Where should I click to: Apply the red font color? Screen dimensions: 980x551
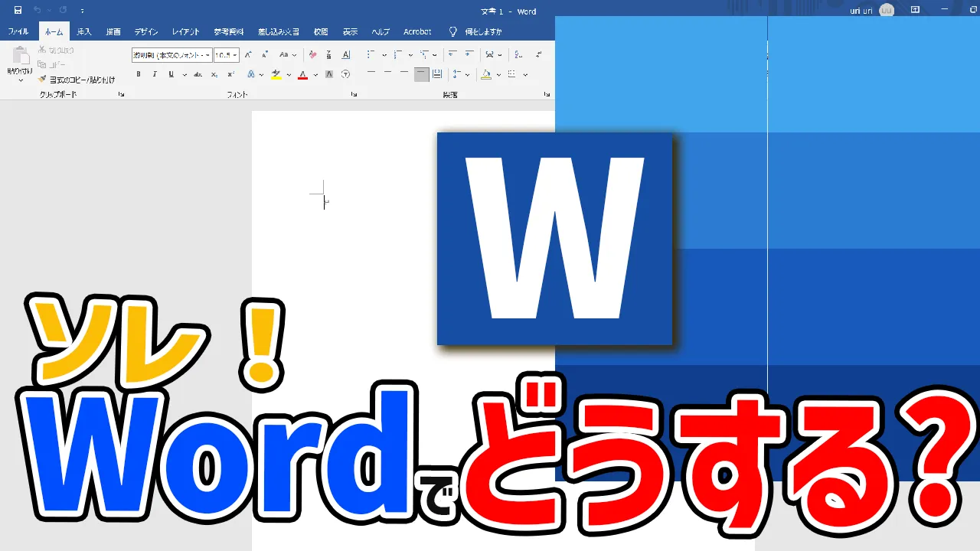(302, 75)
